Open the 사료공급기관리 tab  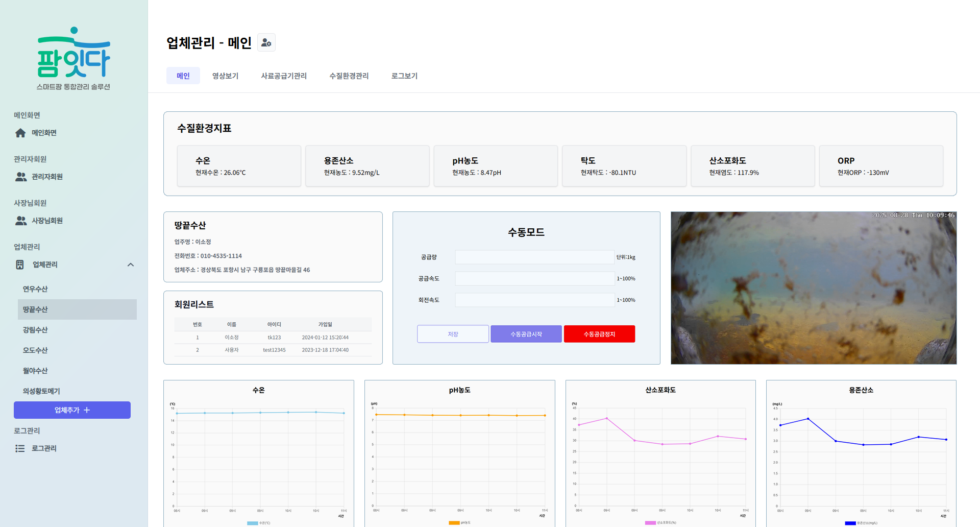tap(284, 76)
